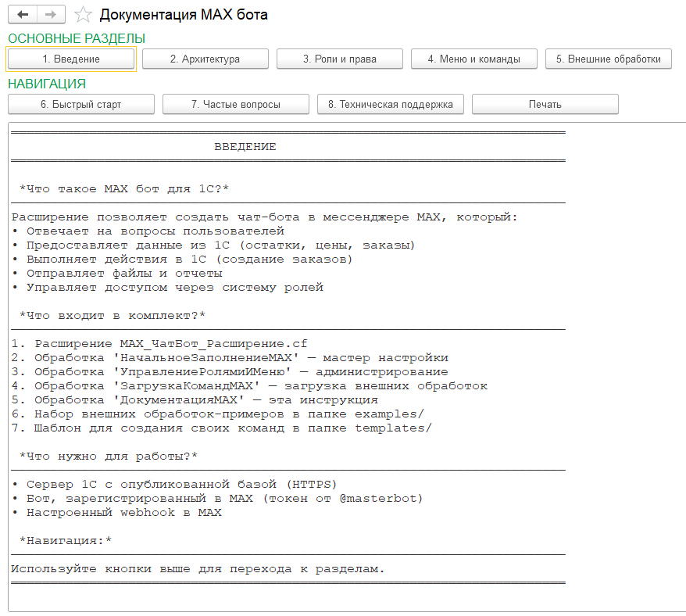Click bullet 'Отвечает на вопросы пользователей'
The height and width of the screenshot is (616, 686).
[148, 231]
